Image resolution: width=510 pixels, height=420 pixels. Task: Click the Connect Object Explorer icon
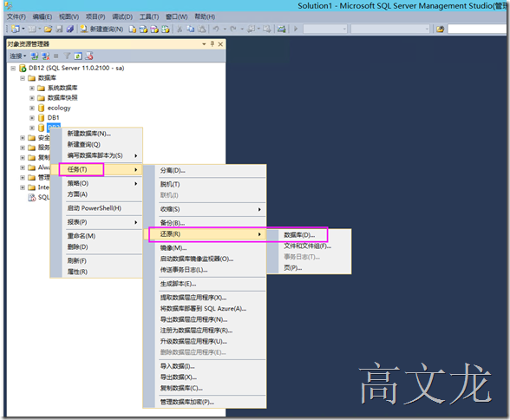click(x=34, y=56)
